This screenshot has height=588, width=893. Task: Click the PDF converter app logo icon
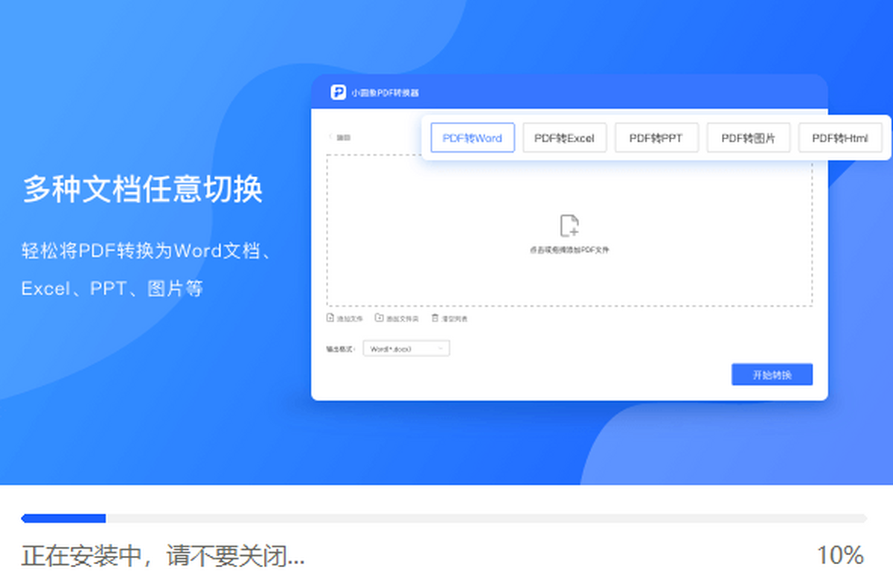click(339, 92)
